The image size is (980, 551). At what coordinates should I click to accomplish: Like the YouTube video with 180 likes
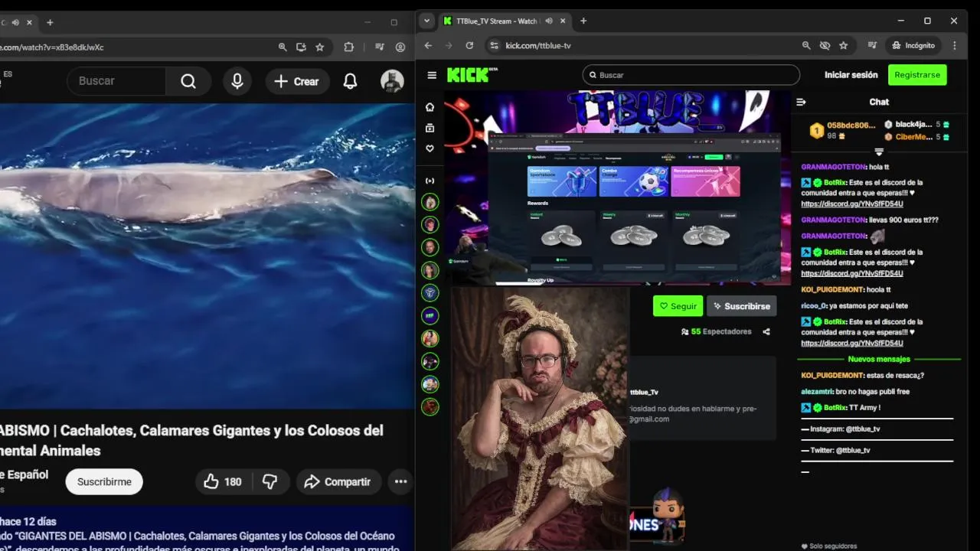[223, 481]
